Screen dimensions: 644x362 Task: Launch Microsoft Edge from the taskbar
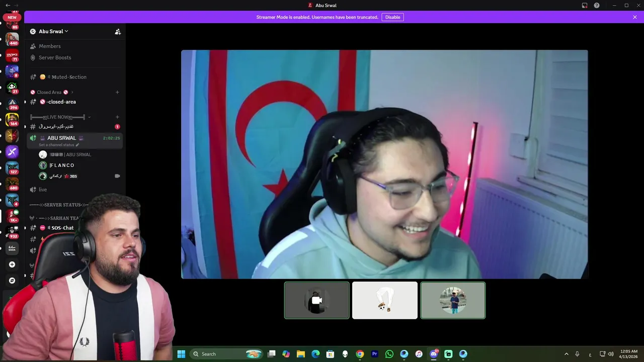[315, 354]
